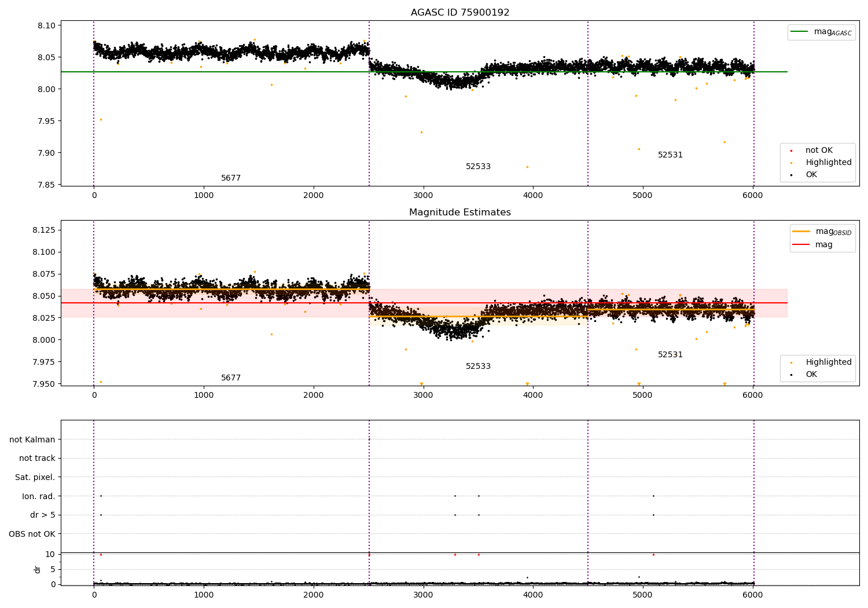Click the 8.075 y-axis tick label

pyautogui.click(x=44, y=274)
